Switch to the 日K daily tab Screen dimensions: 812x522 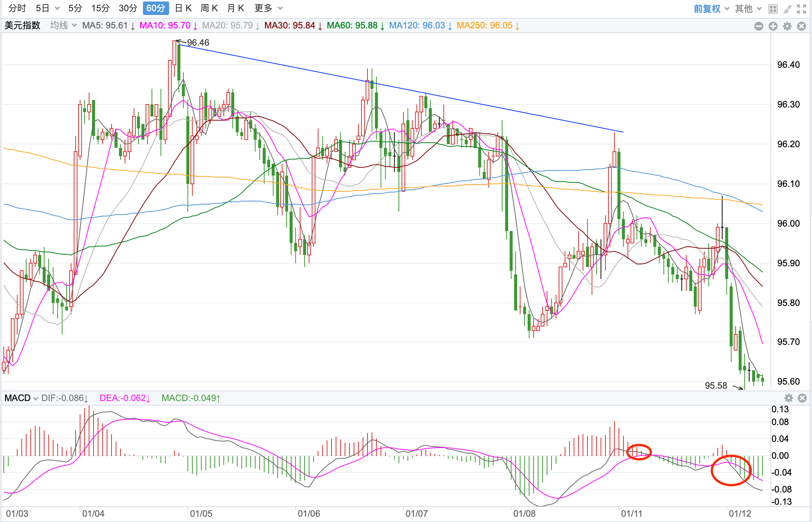point(183,8)
